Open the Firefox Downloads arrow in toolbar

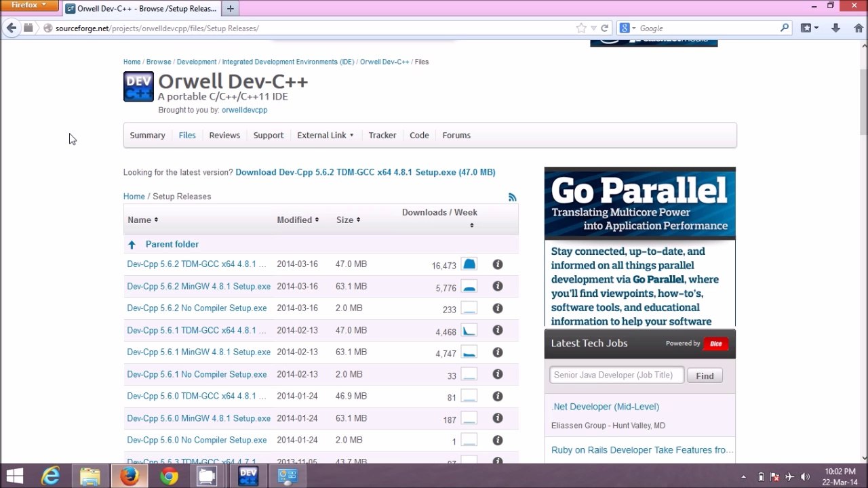click(835, 28)
